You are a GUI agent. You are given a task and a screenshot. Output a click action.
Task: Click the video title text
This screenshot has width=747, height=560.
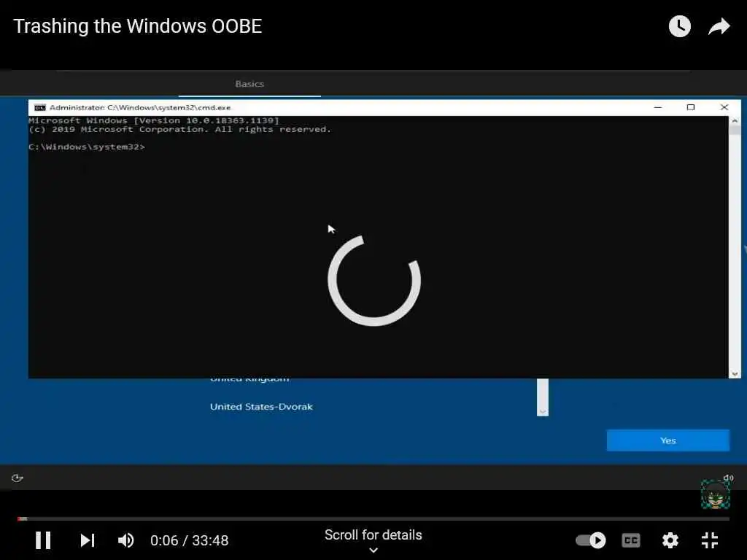click(138, 26)
